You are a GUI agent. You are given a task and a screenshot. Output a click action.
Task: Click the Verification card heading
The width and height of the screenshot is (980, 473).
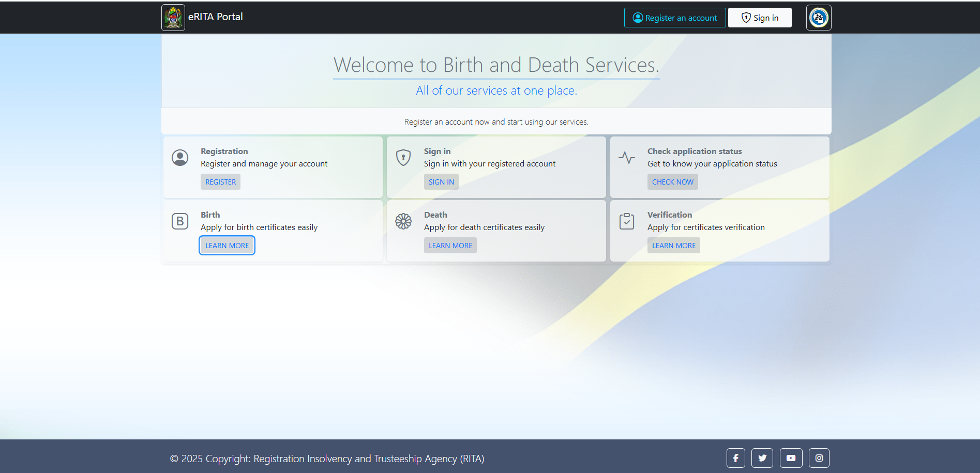670,215
